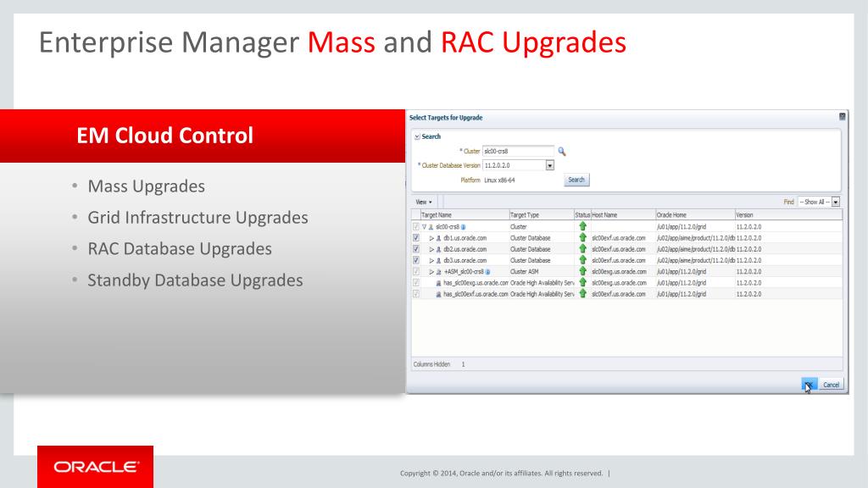Screen dimensions: 868x488
Task: Click the Cluster ASM target type cell
Action: point(524,272)
